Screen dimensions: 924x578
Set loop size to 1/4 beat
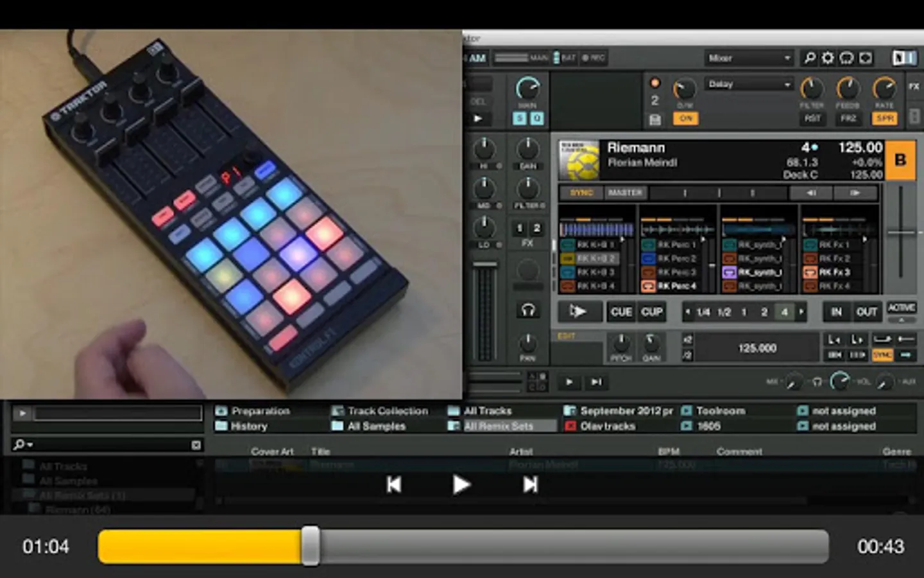tap(703, 312)
